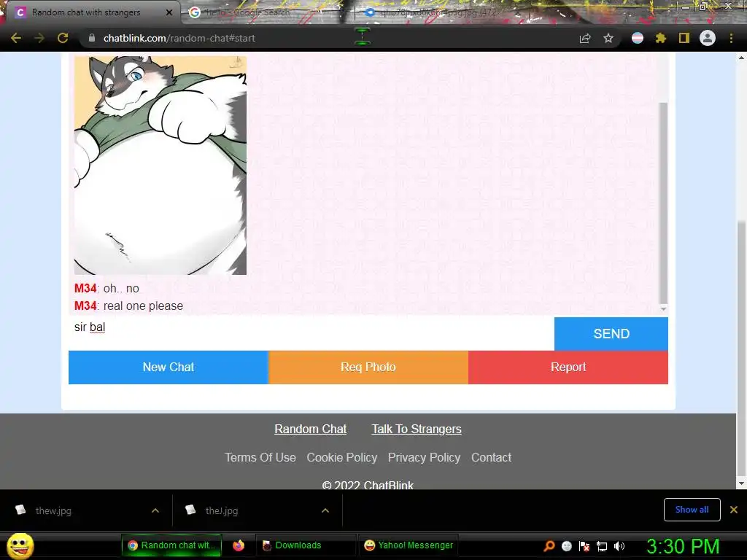Click the flag with red X tray icon

[x=584, y=546]
